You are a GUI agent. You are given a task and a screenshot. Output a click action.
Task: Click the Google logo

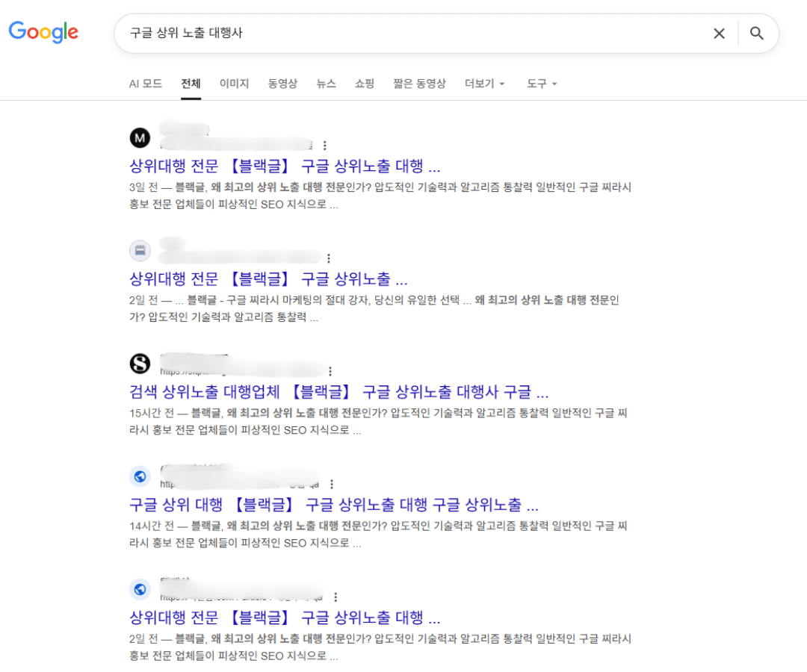[x=43, y=32]
